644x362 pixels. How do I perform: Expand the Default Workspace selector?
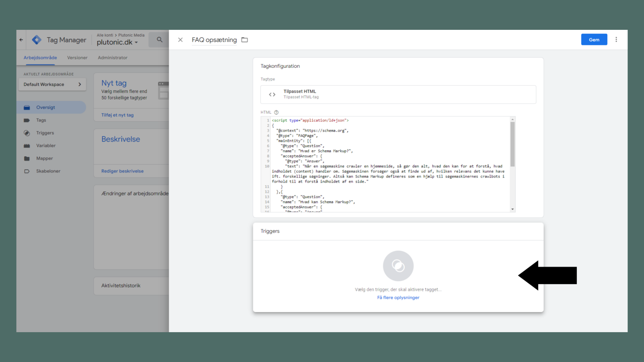tap(52, 84)
